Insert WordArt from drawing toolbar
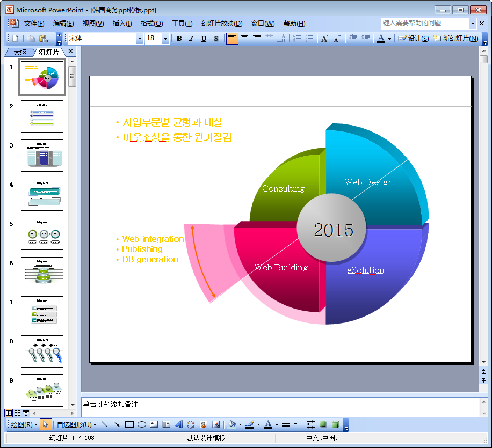 [178, 424]
